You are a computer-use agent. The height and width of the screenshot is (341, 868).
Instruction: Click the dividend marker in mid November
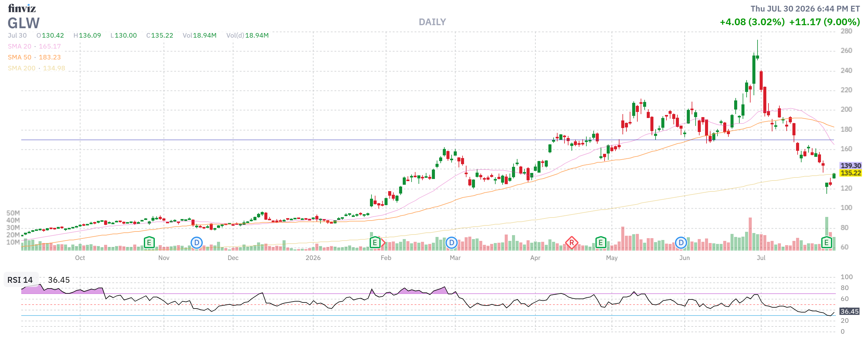pos(196,242)
